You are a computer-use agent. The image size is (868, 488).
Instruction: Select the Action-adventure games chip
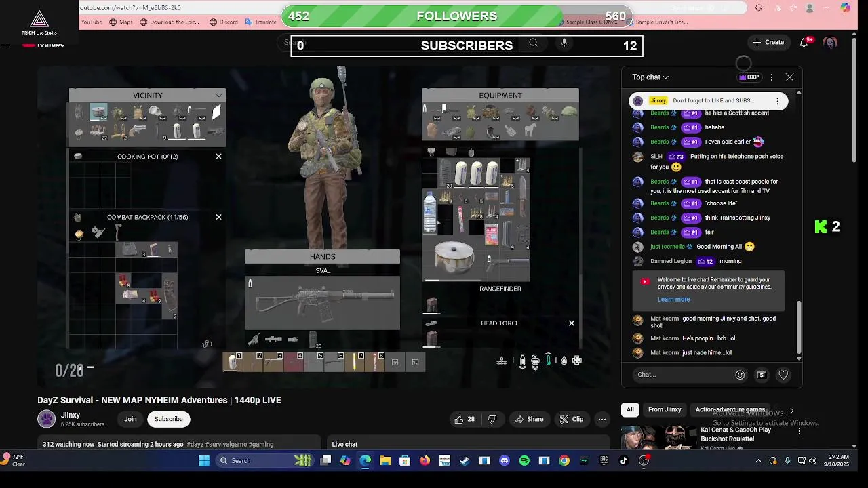tap(730, 409)
